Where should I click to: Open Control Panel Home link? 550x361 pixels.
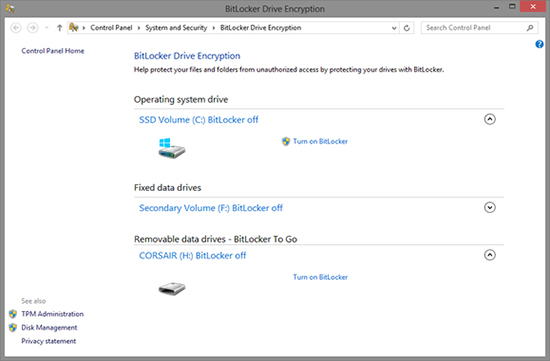coord(53,51)
